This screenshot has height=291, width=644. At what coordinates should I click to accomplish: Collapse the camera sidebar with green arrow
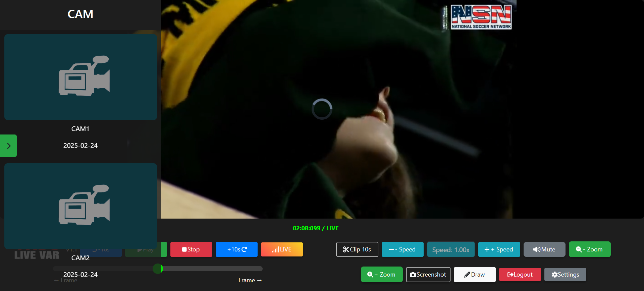(x=8, y=146)
